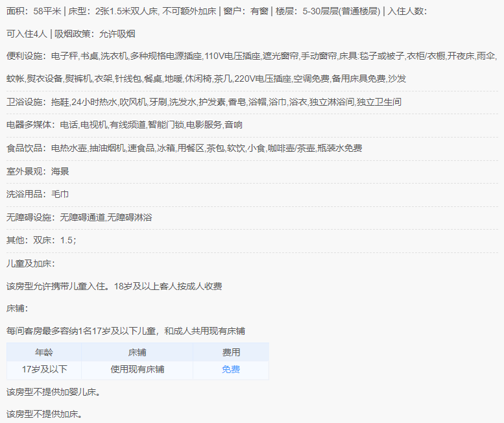Click the text 吸烟政策：允许吸烟
504x423 pixels.
[95, 34]
